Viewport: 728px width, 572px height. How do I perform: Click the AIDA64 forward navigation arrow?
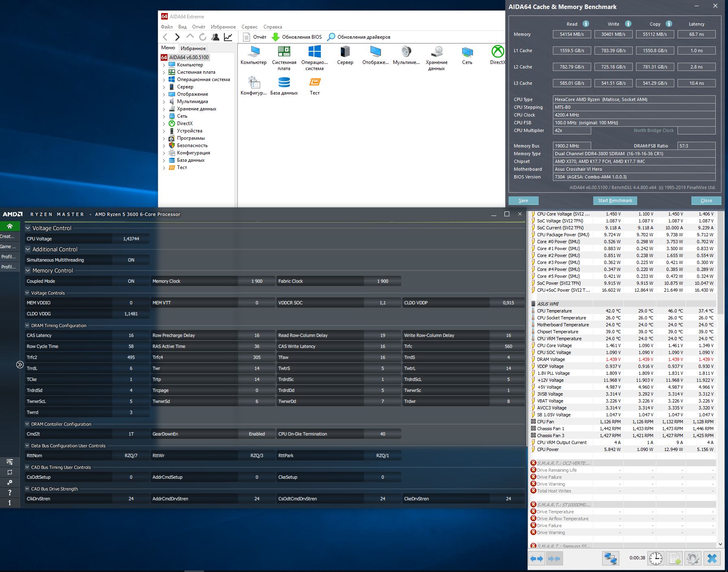coord(177,37)
